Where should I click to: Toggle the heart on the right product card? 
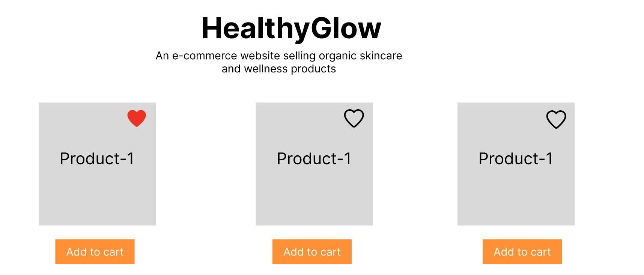(556, 119)
